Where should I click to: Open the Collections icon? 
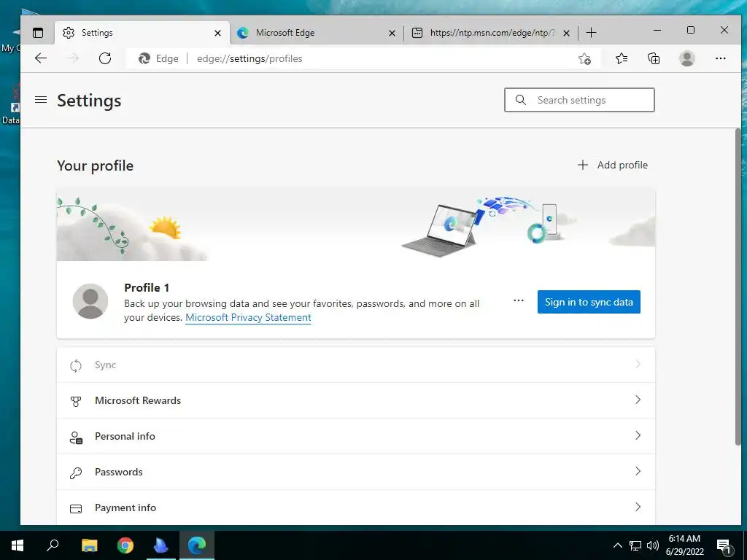coord(654,58)
